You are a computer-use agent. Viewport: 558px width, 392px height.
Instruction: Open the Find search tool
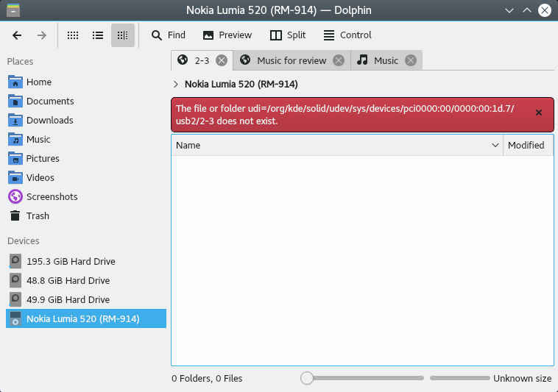pyautogui.click(x=169, y=35)
